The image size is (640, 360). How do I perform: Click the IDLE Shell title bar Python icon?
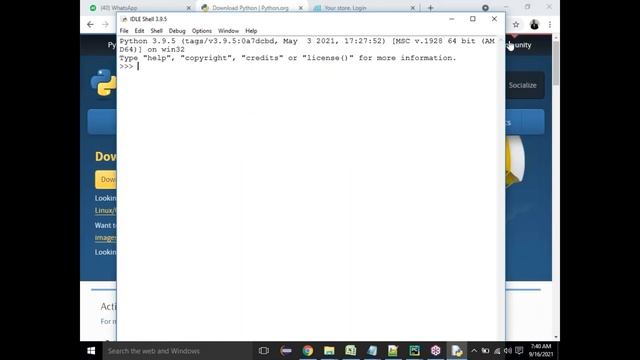(124, 19)
